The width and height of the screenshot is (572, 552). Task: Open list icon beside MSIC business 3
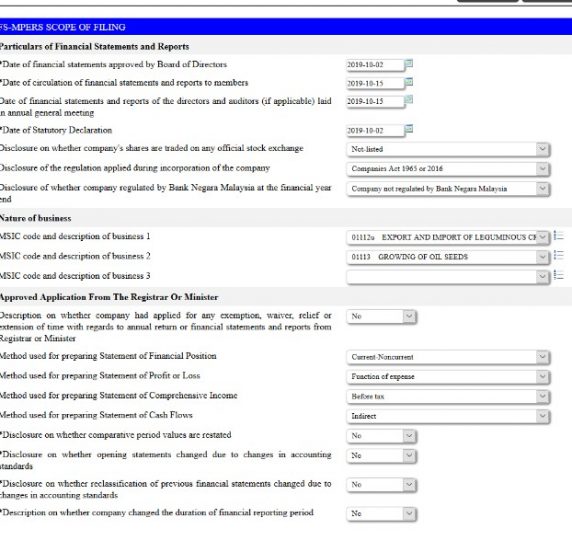click(x=559, y=275)
